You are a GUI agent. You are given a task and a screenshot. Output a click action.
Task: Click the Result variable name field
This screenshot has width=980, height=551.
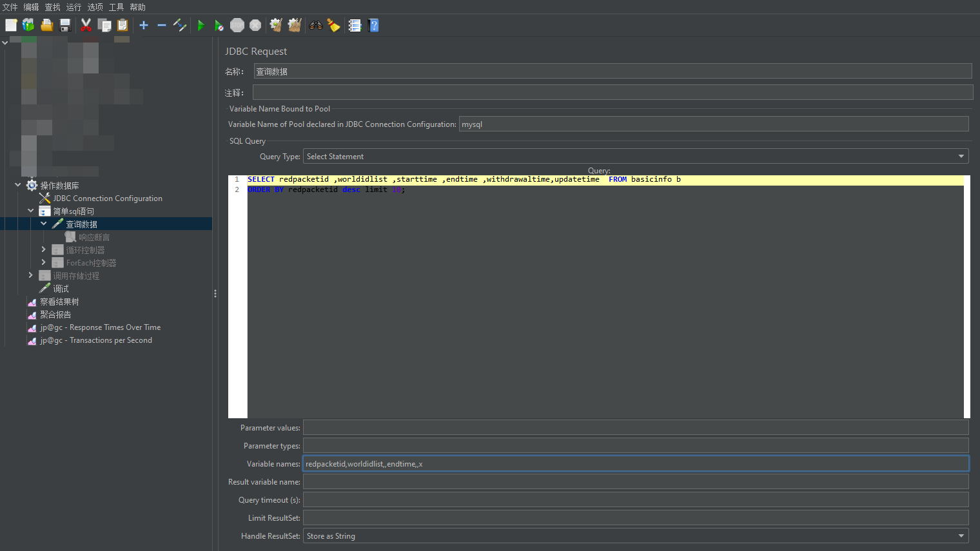pyautogui.click(x=636, y=482)
